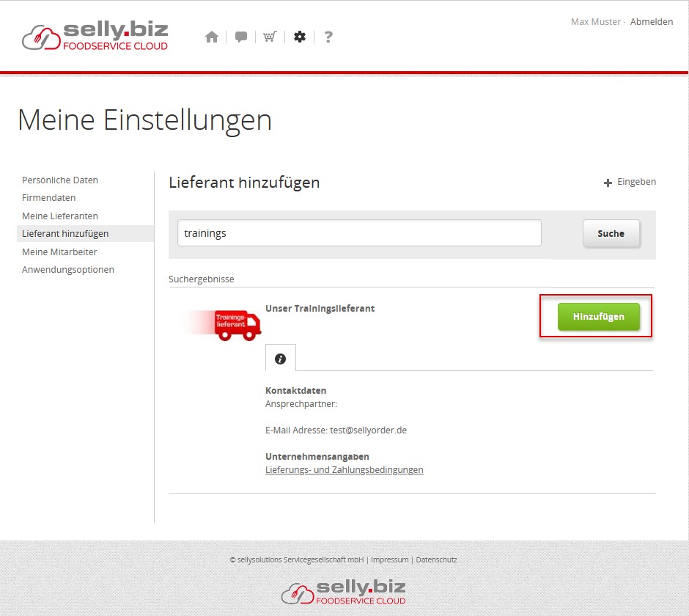Screen dimensions: 689x616
Task: Select the info tab icon for the supplier
Action: tap(280, 359)
